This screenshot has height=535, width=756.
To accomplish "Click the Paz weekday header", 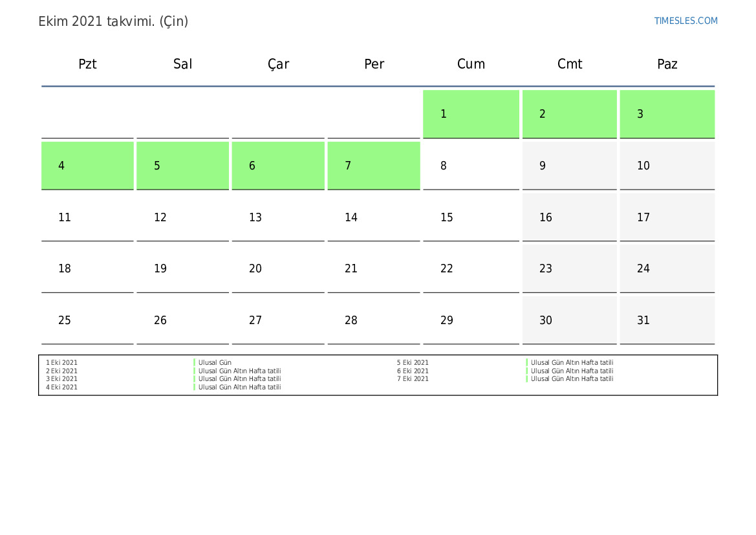I will point(667,64).
